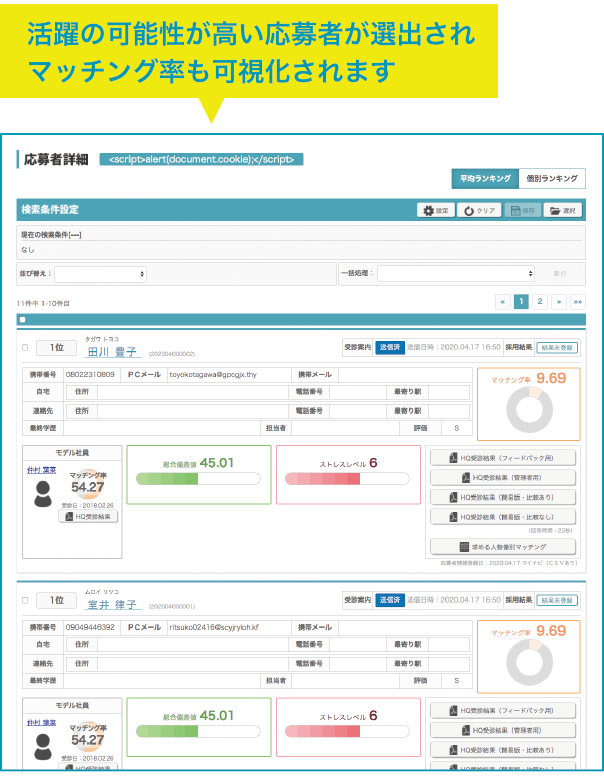Go to page 2 in pagination

pyautogui.click(x=540, y=302)
